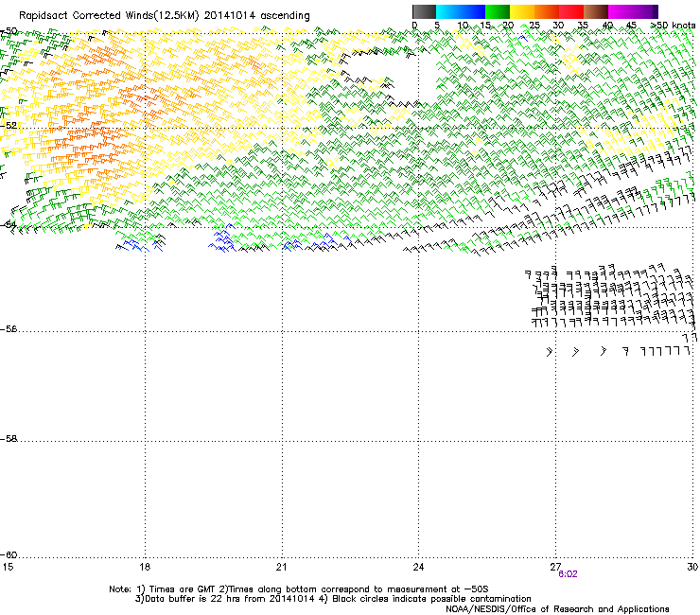Click the gray 0-5 knots legend segment
This screenshot has width=700, height=615.
[x=424, y=11]
